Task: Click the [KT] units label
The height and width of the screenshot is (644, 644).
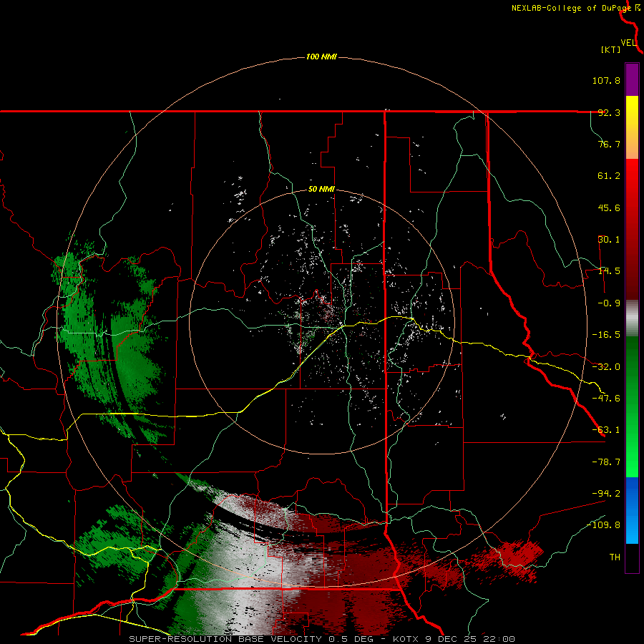Action: pos(611,49)
